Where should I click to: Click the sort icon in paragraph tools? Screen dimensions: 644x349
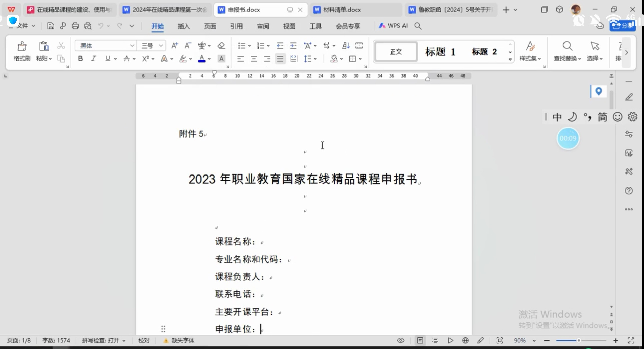click(346, 46)
